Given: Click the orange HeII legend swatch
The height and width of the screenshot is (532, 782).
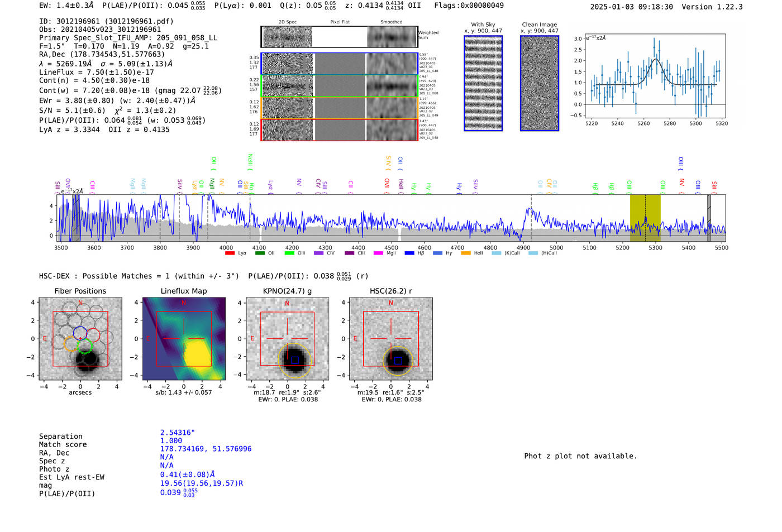Looking at the screenshot, I should pos(466,253).
